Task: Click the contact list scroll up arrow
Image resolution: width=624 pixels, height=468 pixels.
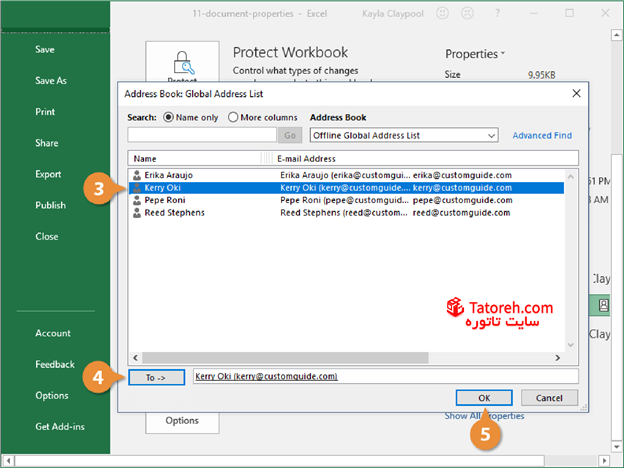Action: pos(571,176)
